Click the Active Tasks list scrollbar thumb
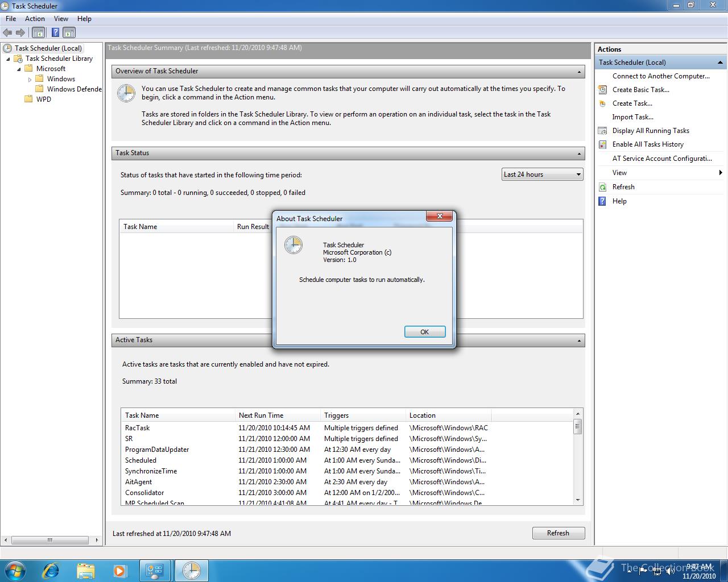 click(x=578, y=426)
